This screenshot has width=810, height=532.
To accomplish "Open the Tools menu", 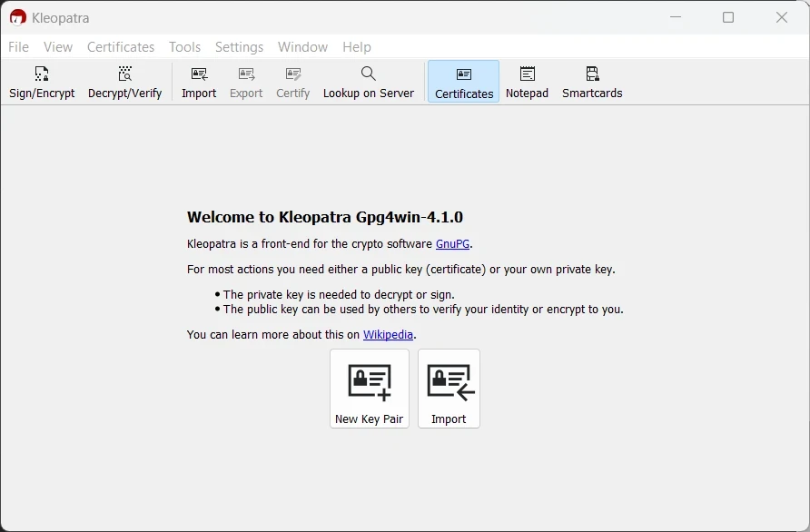I will click(184, 47).
